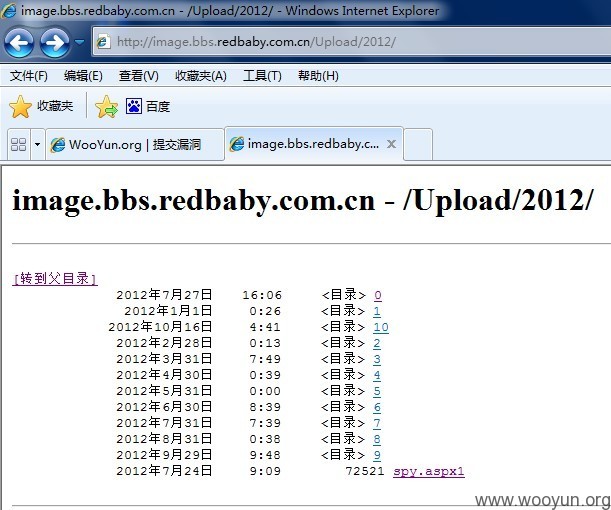Open the 收藏夹 favorites star button
Image resolution: width=611 pixels, height=510 pixels.
pyautogui.click(x=41, y=106)
